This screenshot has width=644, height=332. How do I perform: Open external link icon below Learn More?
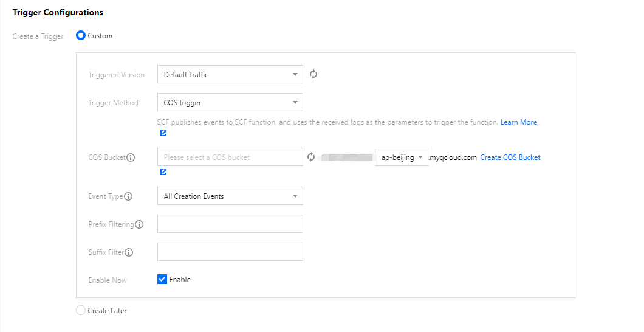163,133
